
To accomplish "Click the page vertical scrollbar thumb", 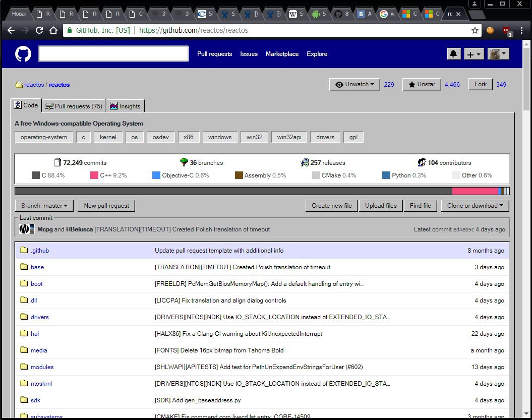I will [x=526, y=79].
